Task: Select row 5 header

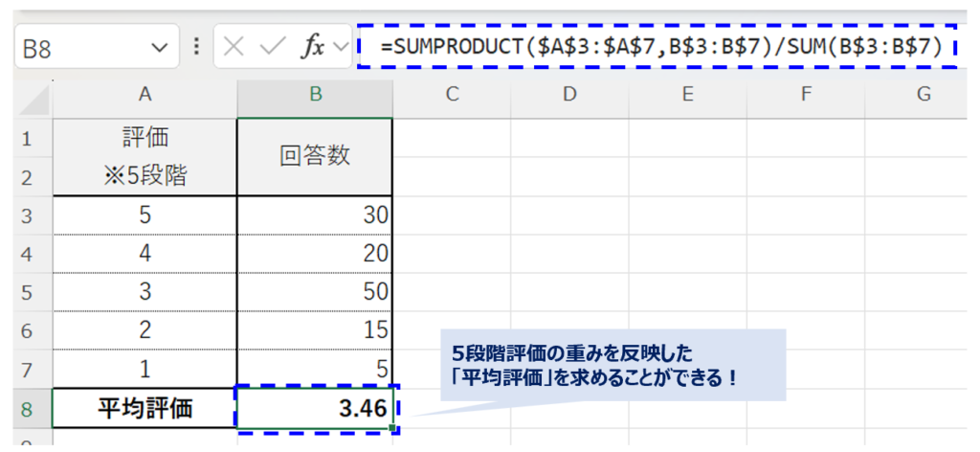Action: click(33, 292)
